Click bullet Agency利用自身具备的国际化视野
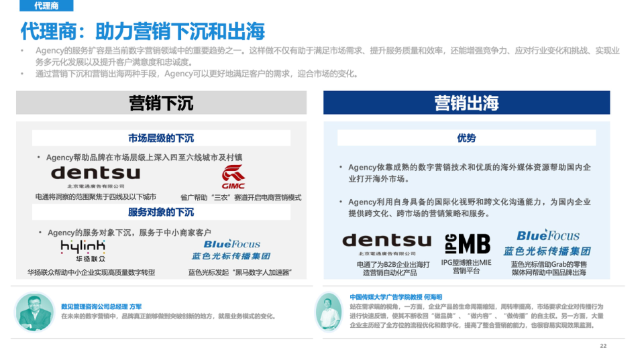 [470, 208]
